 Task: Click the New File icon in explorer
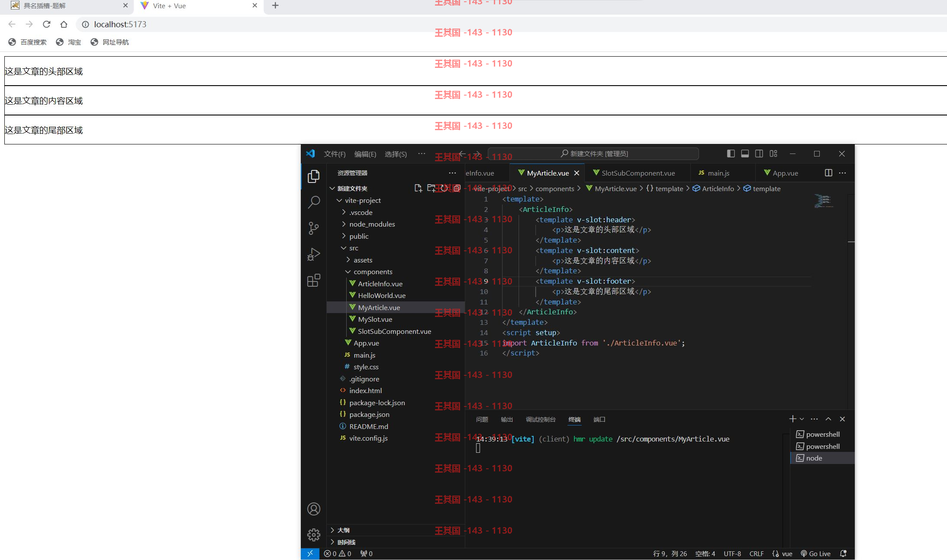[418, 188]
